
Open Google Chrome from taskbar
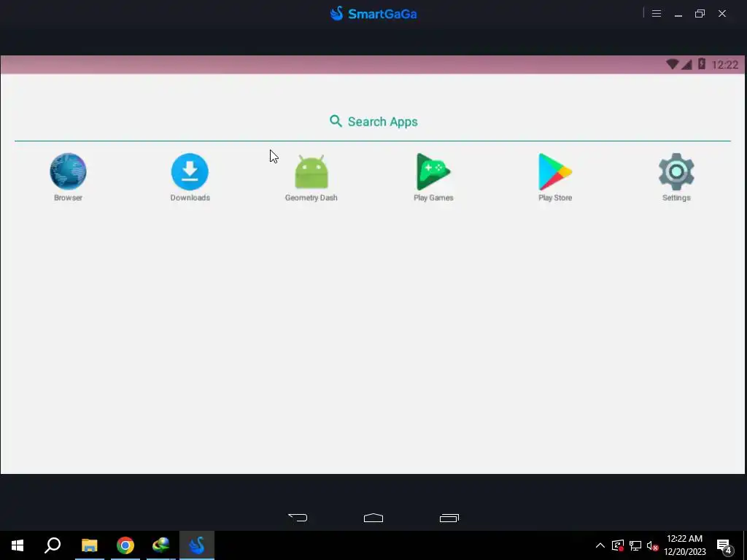[x=125, y=545]
